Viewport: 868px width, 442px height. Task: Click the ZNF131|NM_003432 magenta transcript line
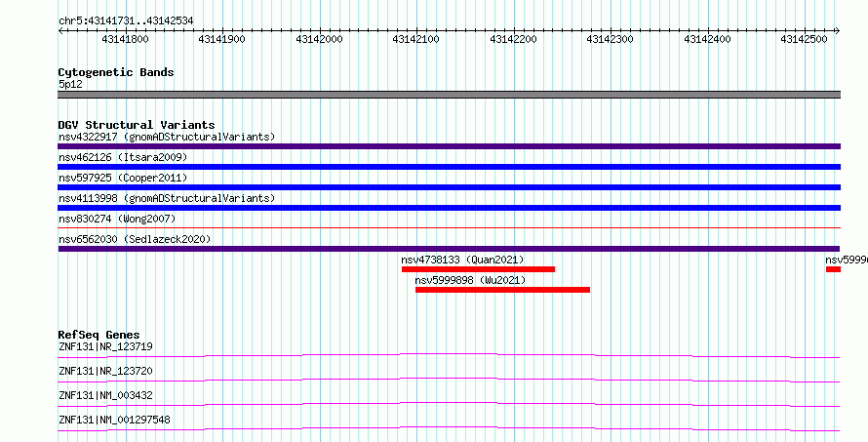tap(449, 404)
